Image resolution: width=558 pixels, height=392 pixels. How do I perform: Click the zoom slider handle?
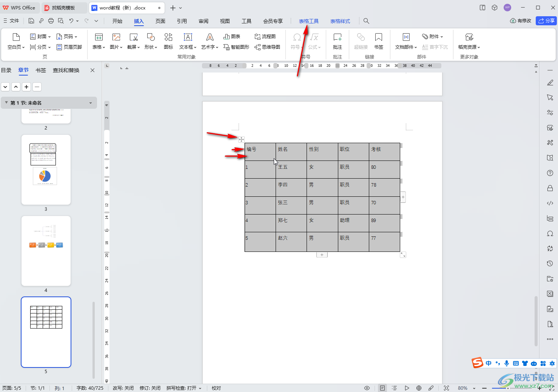pos(508,388)
